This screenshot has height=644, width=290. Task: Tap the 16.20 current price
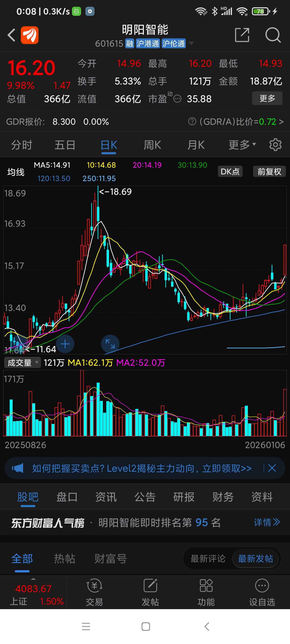pyautogui.click(x=31, y=68)
